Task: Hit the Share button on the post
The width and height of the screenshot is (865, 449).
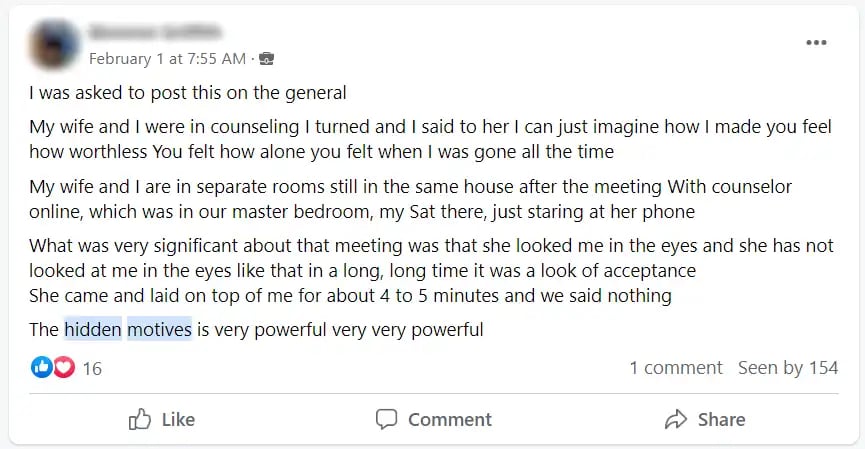Action: tap(705, 419)
